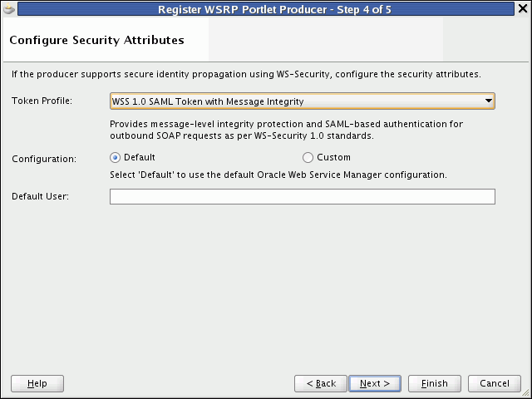Proceed using the Next button
Viewport: 532px width, 399px height.
coord(375,383)
